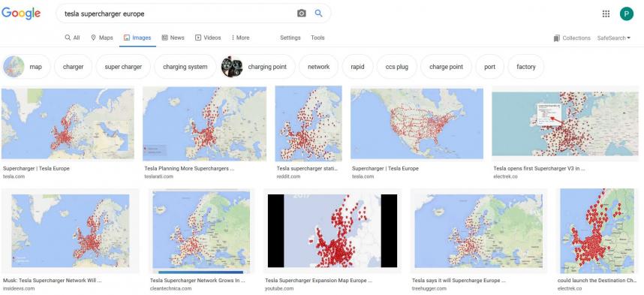Expand the More menu options
644x295 pixels.
click(240, 38)
